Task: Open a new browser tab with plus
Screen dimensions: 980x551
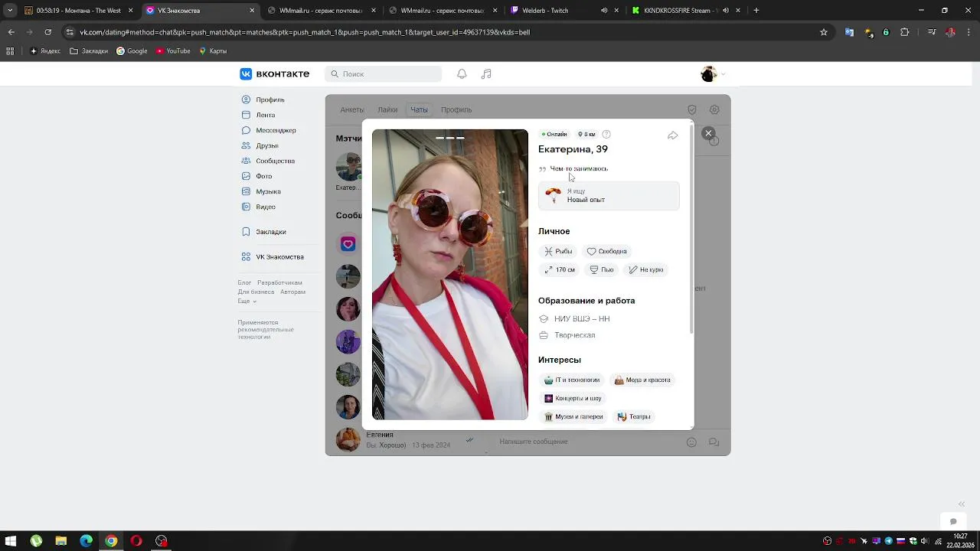Action: coord(756,11)
